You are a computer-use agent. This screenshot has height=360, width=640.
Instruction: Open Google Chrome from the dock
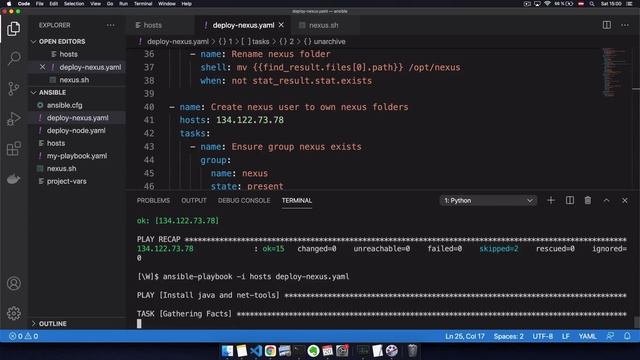pos(270,351)
